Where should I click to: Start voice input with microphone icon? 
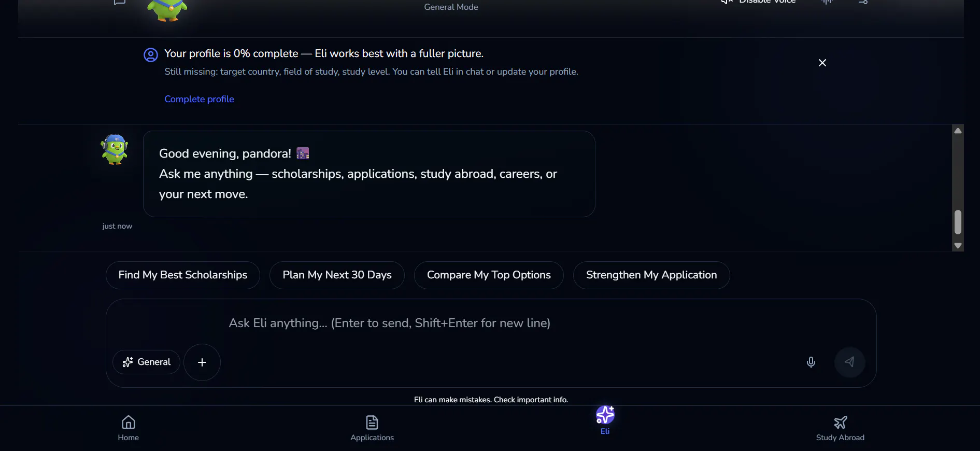[811, 362]
